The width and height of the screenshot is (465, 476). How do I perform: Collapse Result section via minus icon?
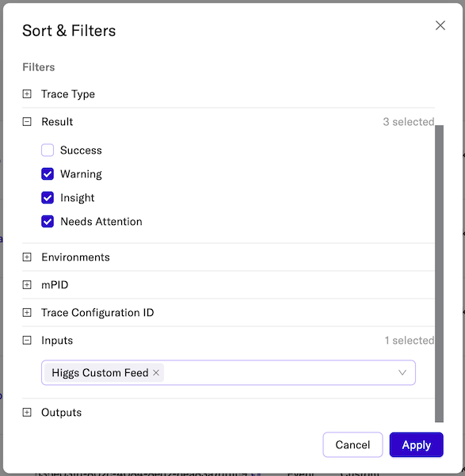click(x=27, y=122)
